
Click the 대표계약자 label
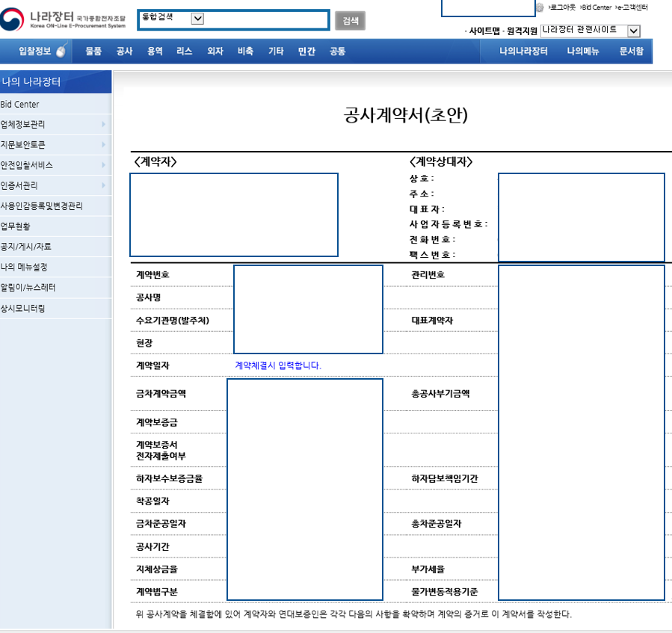(432, 320)
